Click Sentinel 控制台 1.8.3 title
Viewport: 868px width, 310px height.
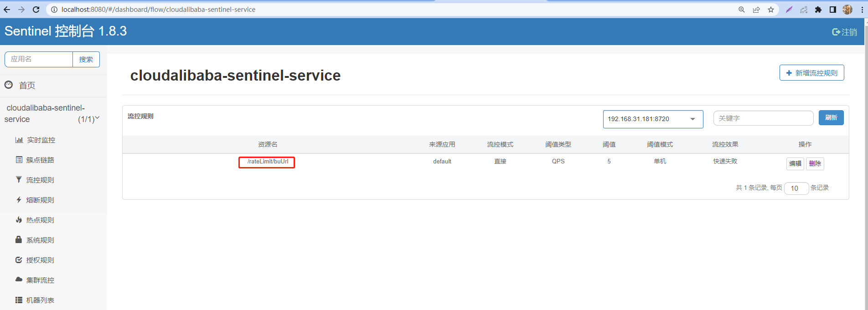pos(66,31)
